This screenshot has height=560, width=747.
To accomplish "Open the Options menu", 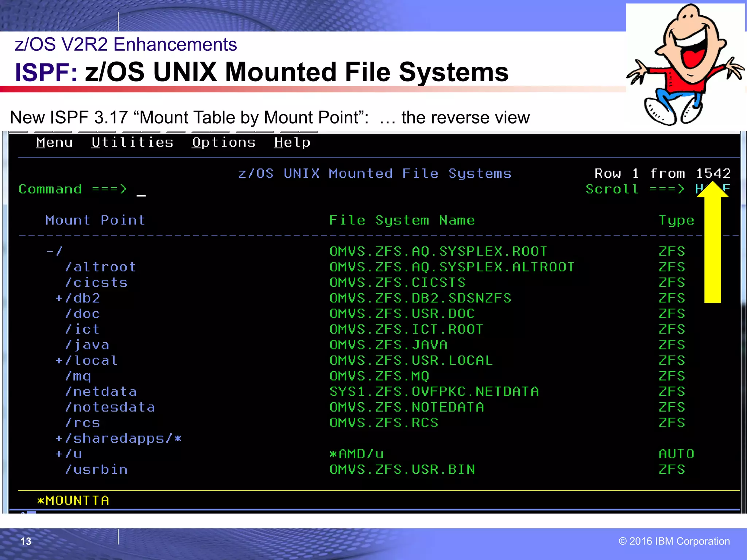I will coord(224,143).
